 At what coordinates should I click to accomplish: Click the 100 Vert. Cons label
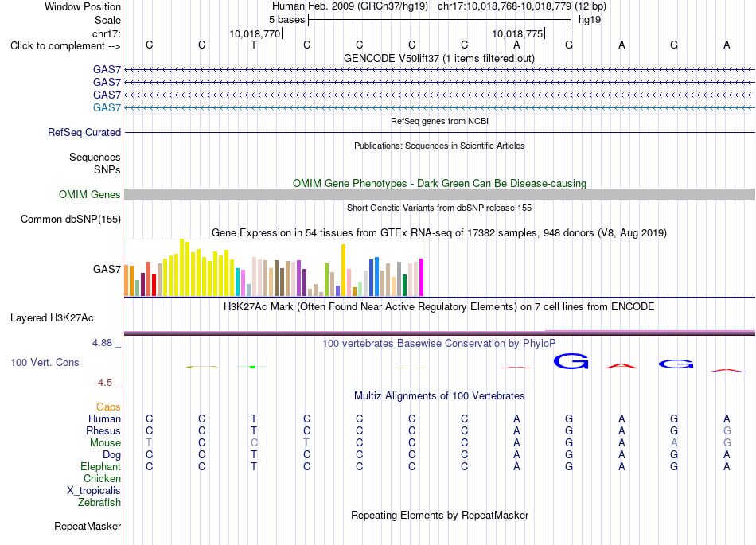click(x=45, y=362)
